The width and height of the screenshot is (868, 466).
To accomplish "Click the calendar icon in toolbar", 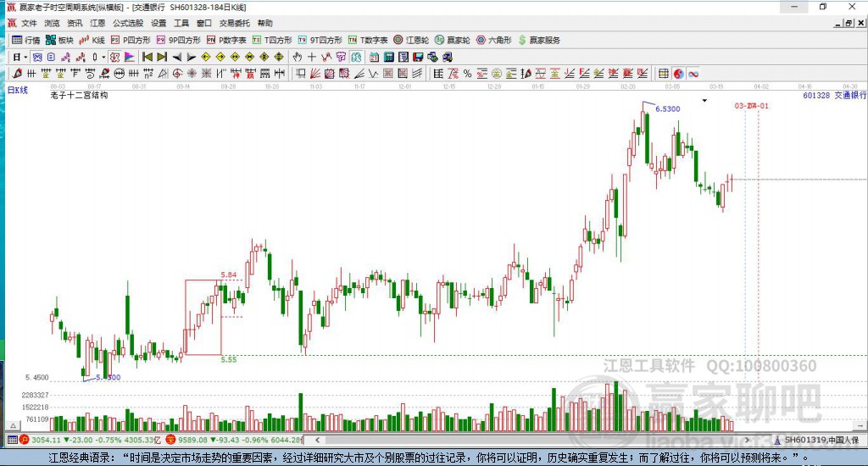I will coord(374,57).
